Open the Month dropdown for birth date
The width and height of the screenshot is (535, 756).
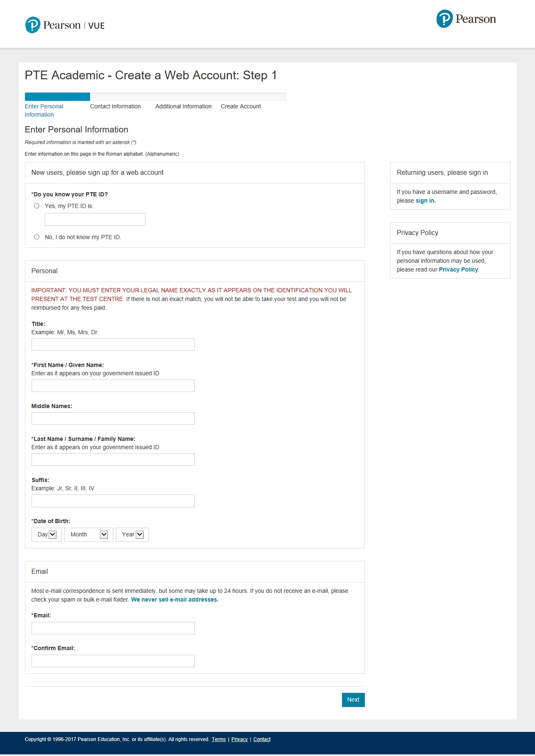pyautogui.click(x=88, y=535)
